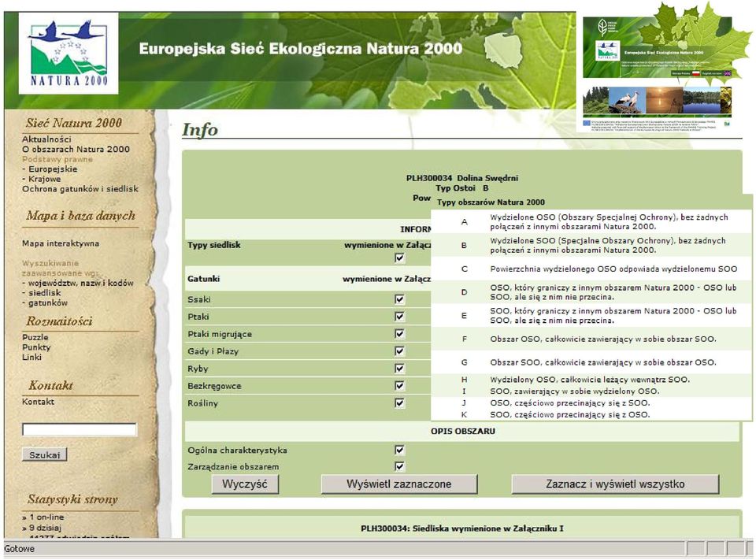This screenshot has height=560, width=756.
Task: Click the Sieć Natura 2000 section heading
Action: pos(74,123)
